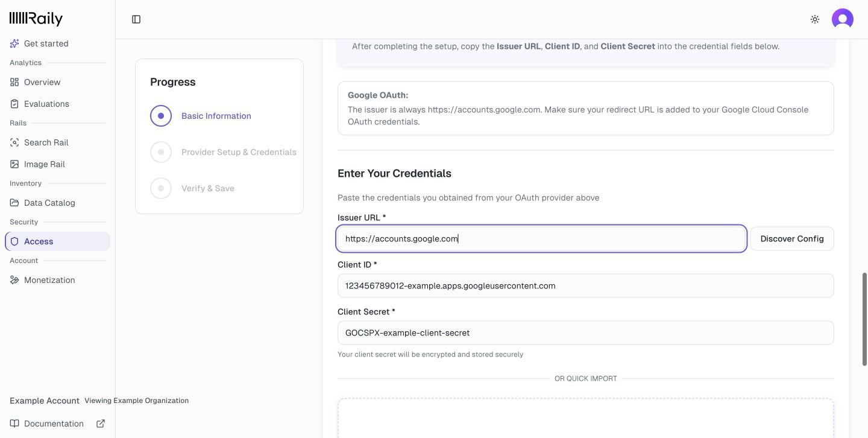Image resolution: width=868 pixels, height=438 pixels.
Task: Click the Data Catalog folder icon
Action: click(14, 203)
